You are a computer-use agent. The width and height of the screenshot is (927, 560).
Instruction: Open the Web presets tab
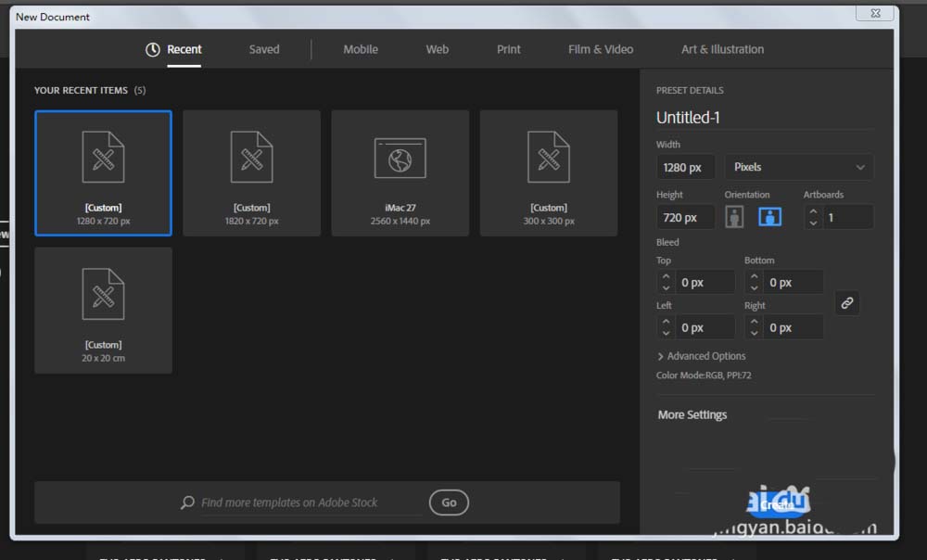click(x=437, y=50)
